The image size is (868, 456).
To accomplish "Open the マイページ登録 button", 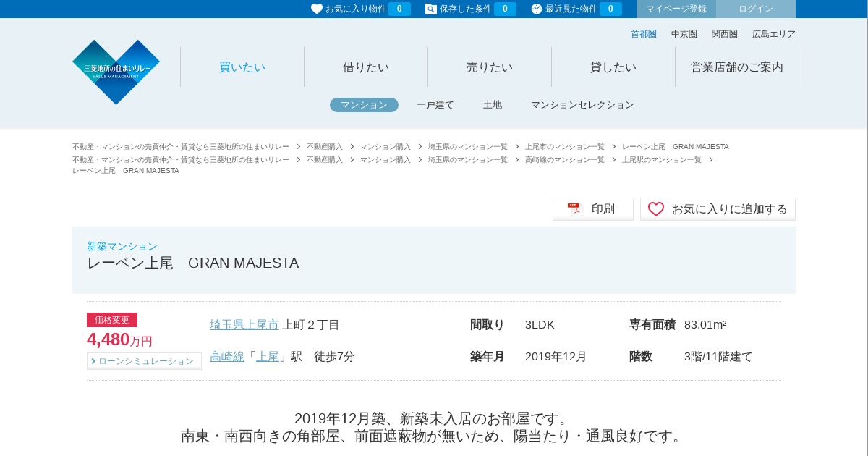I will pyautogui.click(x=676, y=9).
